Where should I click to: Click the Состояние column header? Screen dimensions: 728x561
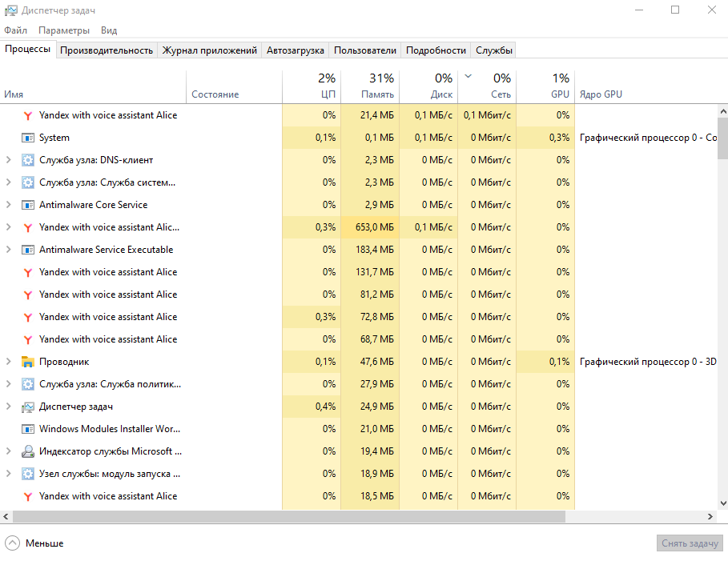(234, 86)
